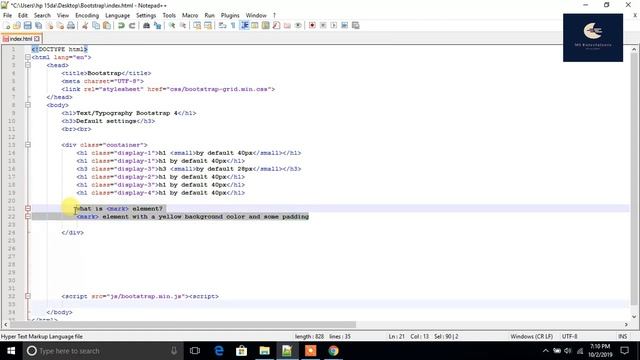Click the vertical scrollbar down arrow
The width and height of the screenshot is (640, 360).
pos(634,316)
